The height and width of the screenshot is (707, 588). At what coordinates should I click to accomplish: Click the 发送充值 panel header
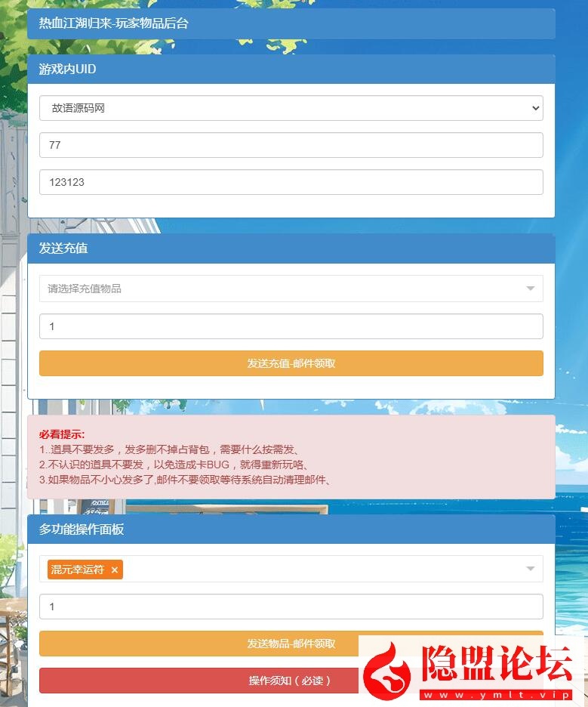(291, 249)
